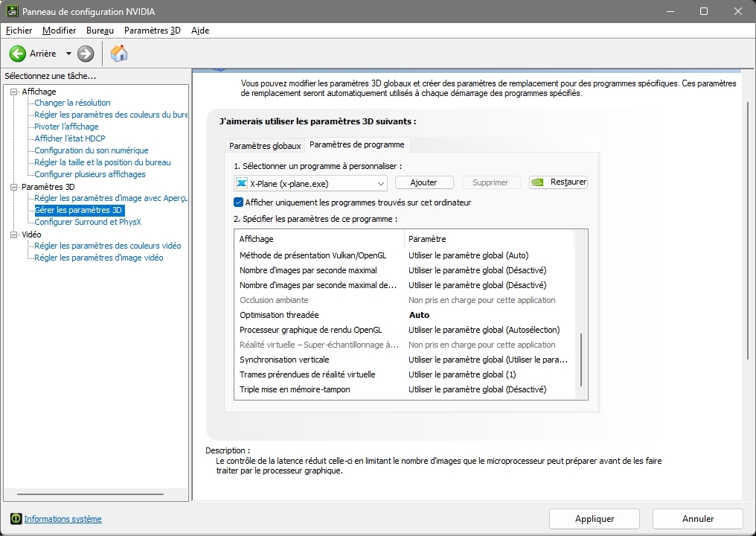756x536 pixels.
Task: Open Configurer Surround et PhysX
Action: (x=88, y=222)
